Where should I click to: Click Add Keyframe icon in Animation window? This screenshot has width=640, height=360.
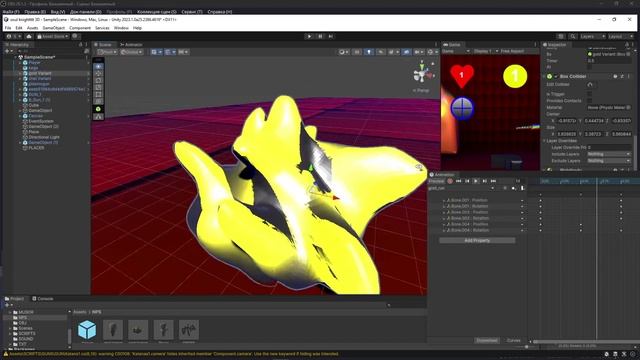(x=513, y=188)
